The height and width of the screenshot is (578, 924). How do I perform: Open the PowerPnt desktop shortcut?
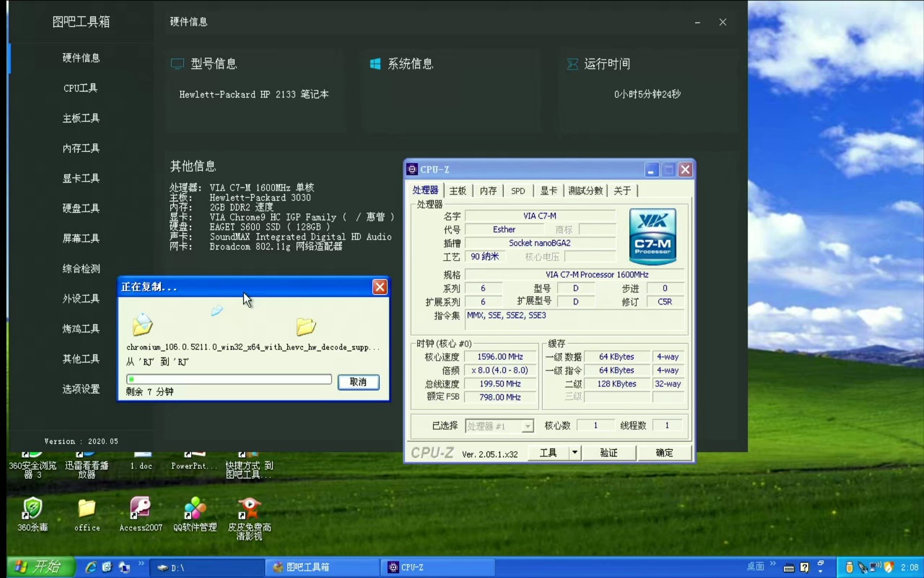(194, 462)
